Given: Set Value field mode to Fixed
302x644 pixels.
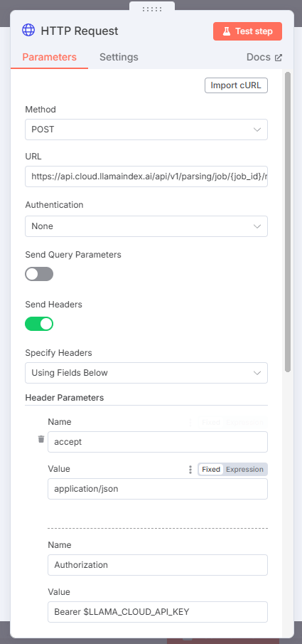Looking at the screenshot, I should (211, 470).
